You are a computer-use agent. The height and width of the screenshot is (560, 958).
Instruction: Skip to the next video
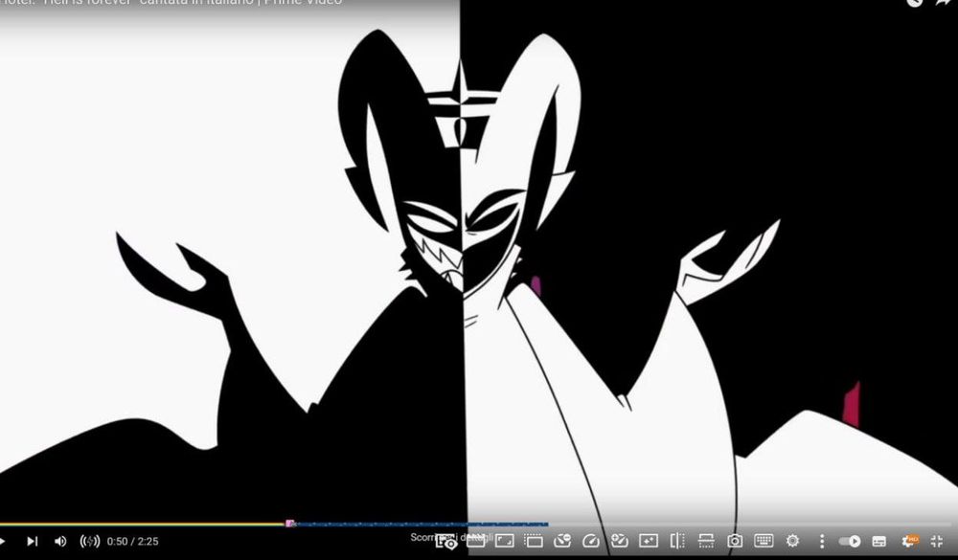click(33, 541)
